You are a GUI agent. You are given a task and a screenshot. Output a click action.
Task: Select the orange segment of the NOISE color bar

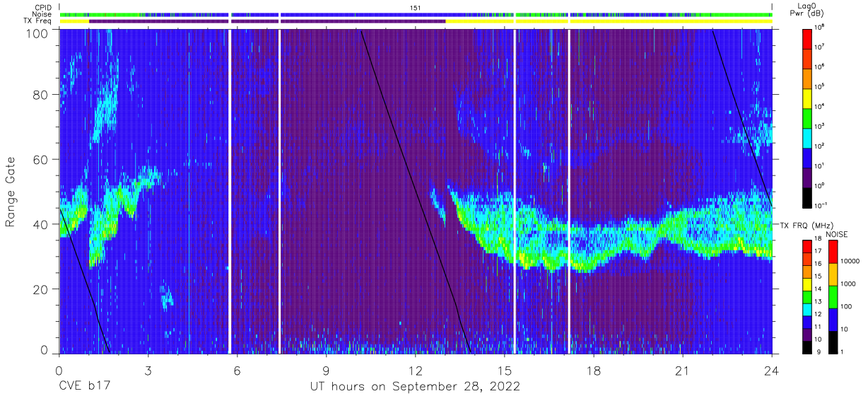click(833, 274)
